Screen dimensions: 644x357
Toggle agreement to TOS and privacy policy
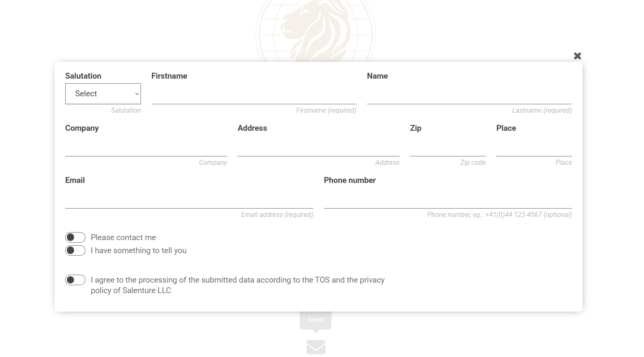75,280
